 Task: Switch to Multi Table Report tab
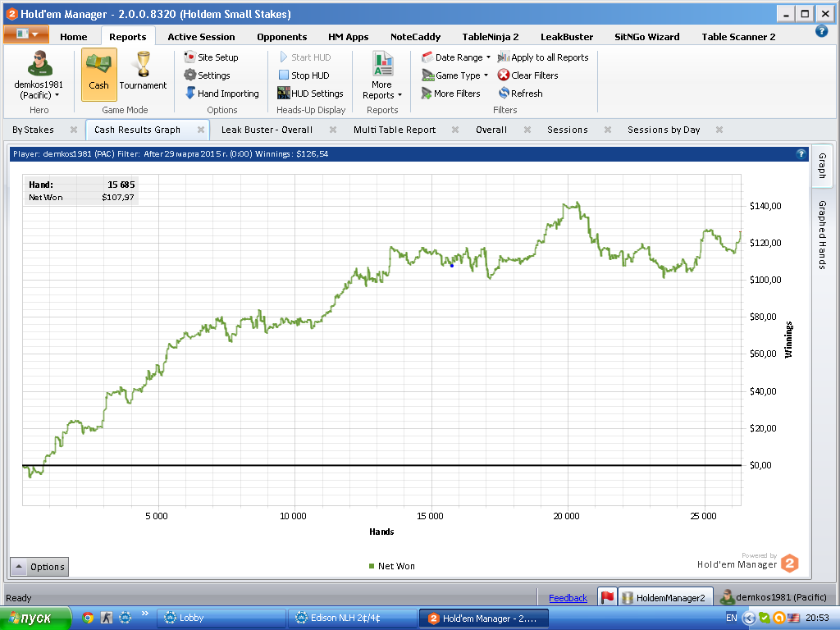point(395,130)
